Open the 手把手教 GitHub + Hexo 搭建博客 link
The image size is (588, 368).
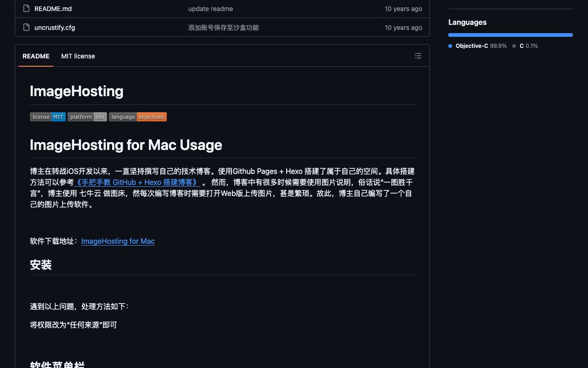tap(137, 182)
